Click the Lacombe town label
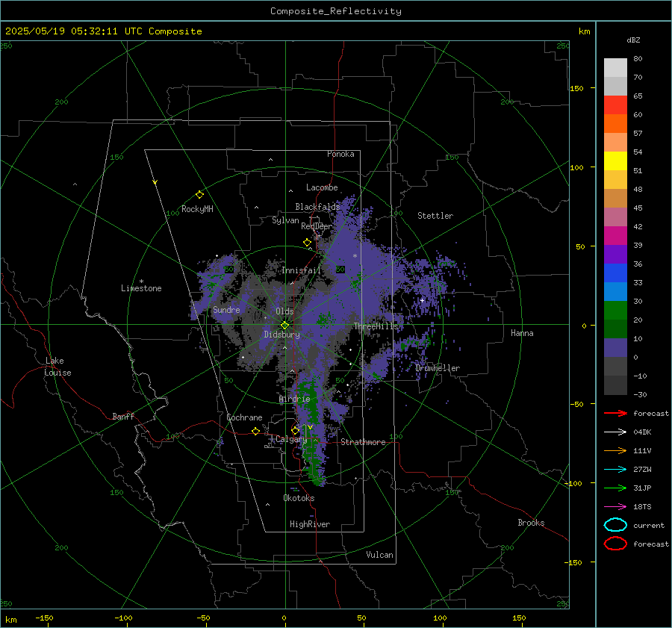 (322, 187)
